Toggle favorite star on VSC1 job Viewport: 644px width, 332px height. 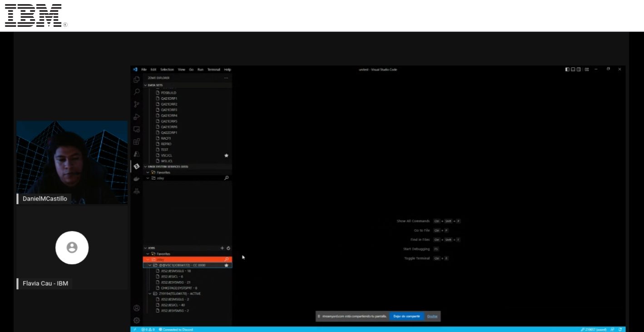click(x=226, y=265)
